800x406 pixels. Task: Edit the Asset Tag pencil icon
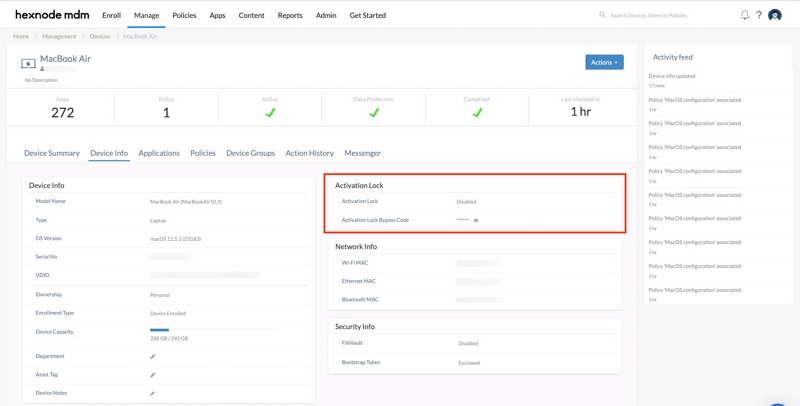[153, 375]
